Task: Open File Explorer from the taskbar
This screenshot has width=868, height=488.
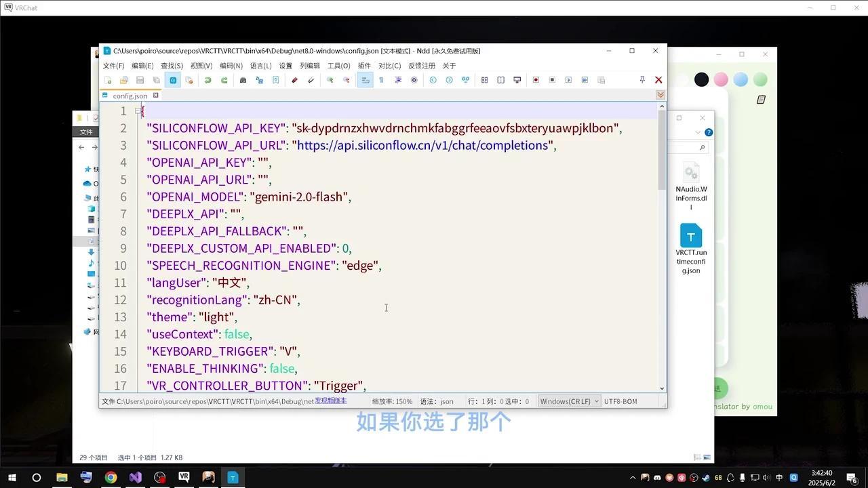Action: tap(62, 477)
